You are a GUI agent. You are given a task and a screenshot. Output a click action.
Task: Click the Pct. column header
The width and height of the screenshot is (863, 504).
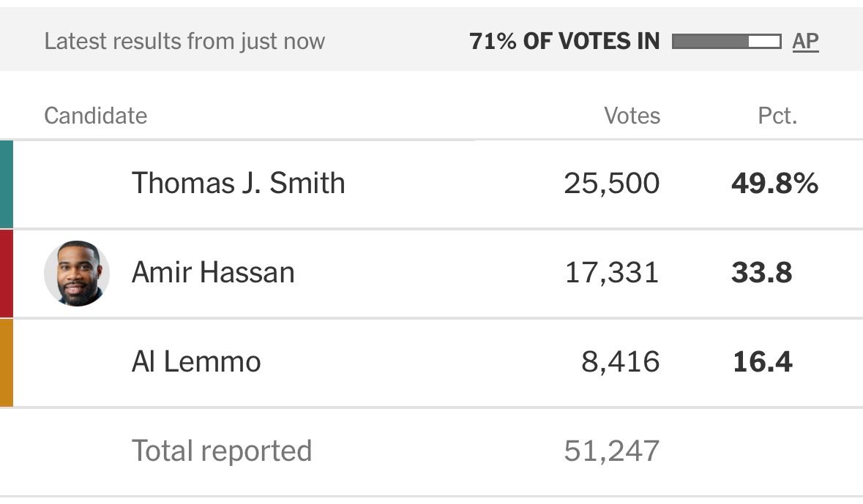click(777, 116)
